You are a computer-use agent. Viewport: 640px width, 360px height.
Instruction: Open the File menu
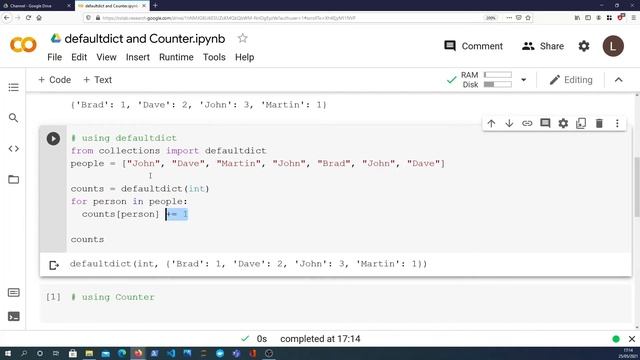click(x=55, y=57)
